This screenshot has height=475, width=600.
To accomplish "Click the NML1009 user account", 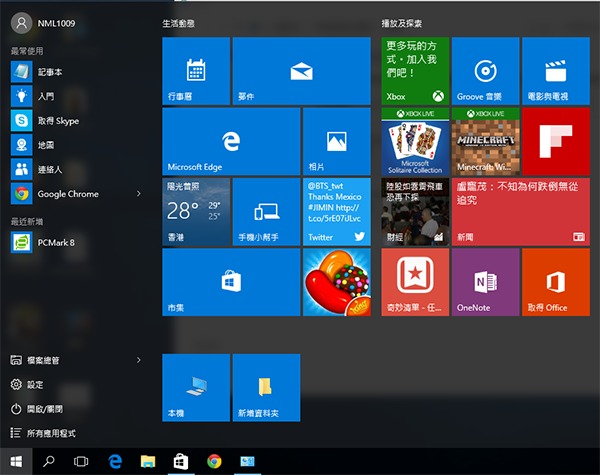I will coord(43,23).
